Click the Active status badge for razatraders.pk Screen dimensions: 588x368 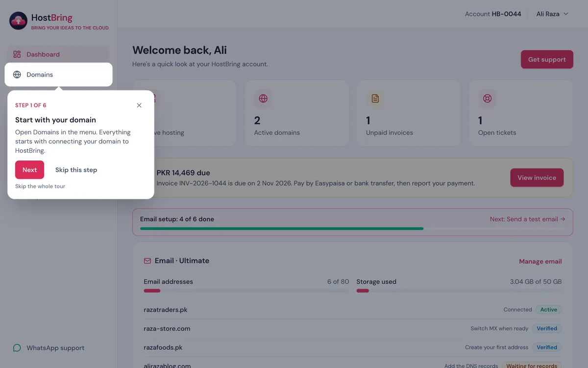pos(549,310)
